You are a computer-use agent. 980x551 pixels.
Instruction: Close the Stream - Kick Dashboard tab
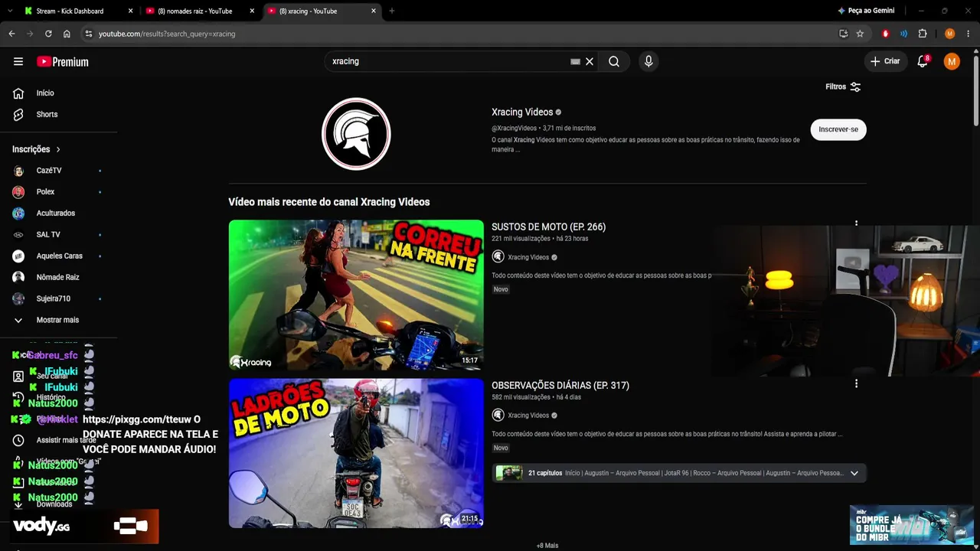(130, 11)
